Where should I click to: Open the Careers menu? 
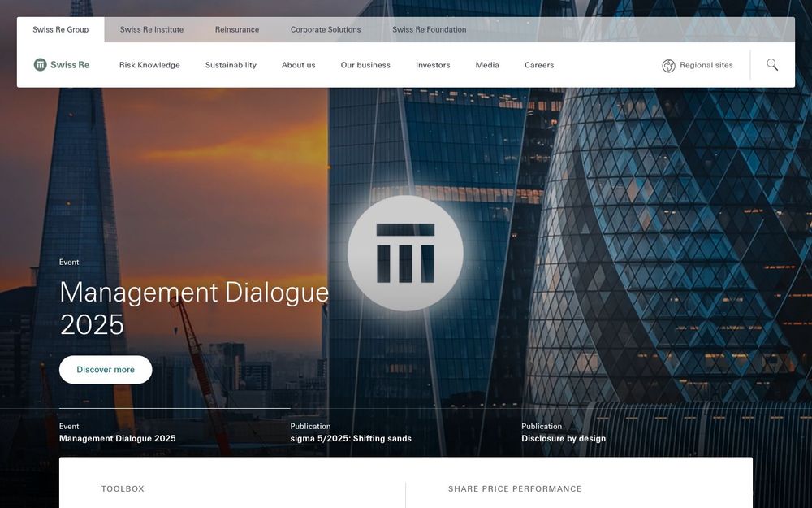click(539, 63)
